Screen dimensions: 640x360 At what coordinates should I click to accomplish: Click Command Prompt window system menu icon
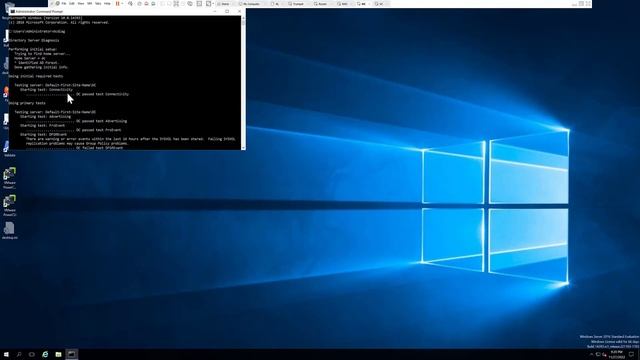(13, 11)
